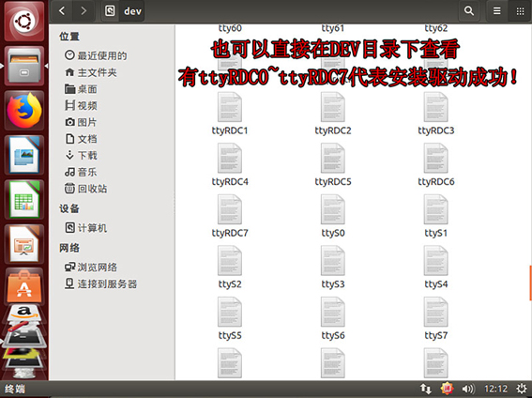Open 主文件夹 home folder in sidebar

tap(91, 72)
